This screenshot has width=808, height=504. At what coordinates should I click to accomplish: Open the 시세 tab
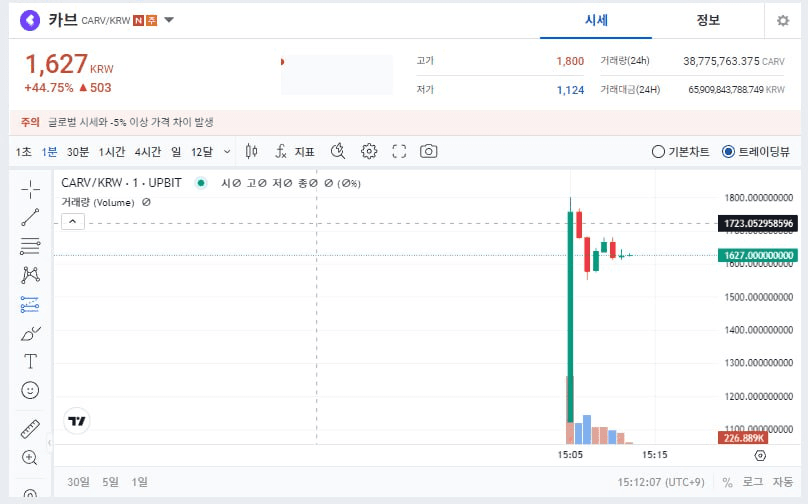point(596,21)
